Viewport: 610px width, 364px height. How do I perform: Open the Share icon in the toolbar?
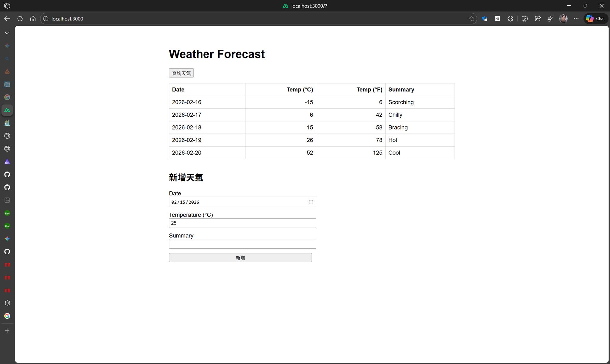point(538,19)
